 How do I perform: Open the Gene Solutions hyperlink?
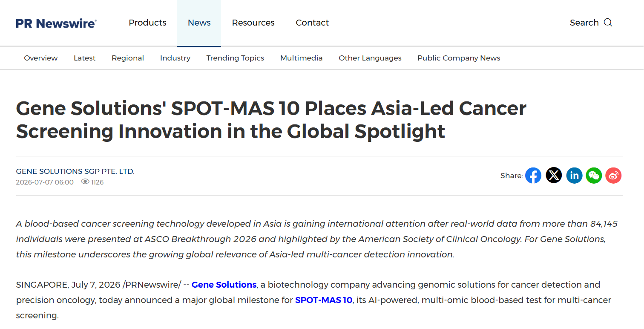point(224,285)
